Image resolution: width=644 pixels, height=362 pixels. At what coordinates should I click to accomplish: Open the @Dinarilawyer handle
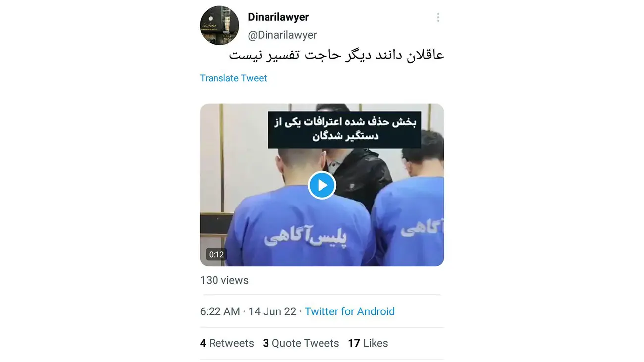click(x=282, y=35)
